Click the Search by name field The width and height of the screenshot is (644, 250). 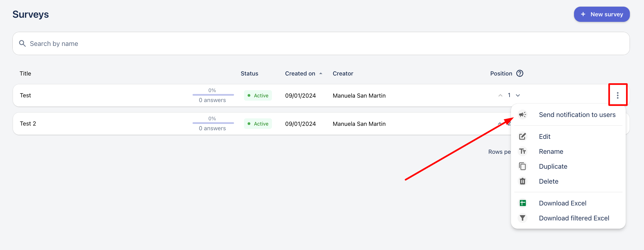click(x=321, y=43)
